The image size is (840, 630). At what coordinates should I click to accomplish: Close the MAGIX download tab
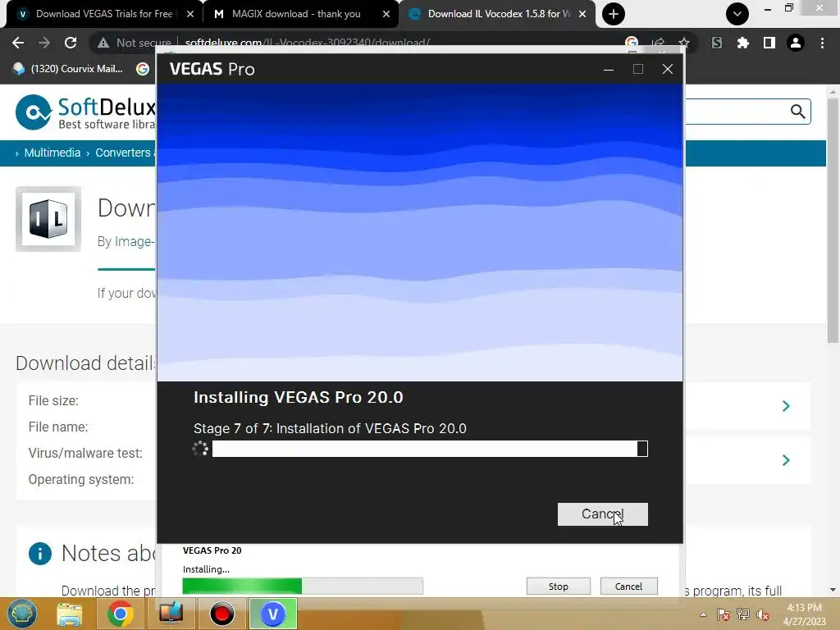coord(386,14)
